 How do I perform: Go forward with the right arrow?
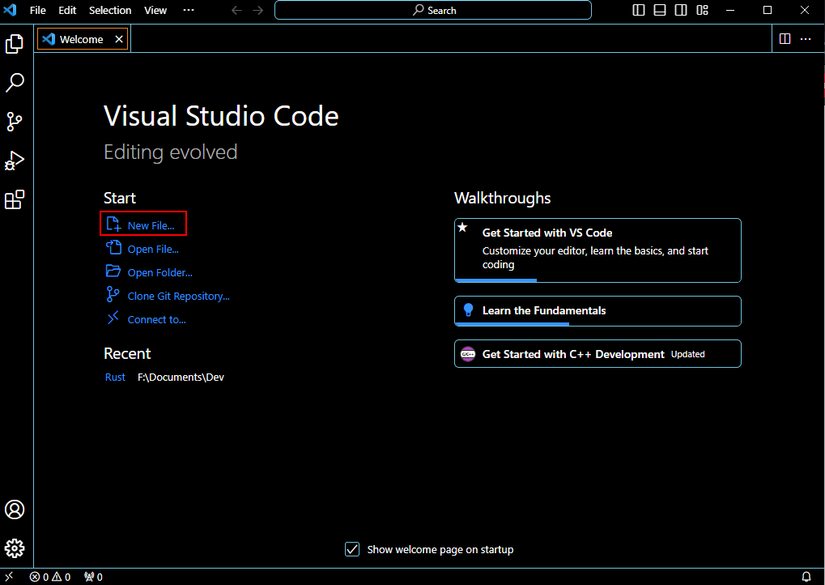point(258,11)
